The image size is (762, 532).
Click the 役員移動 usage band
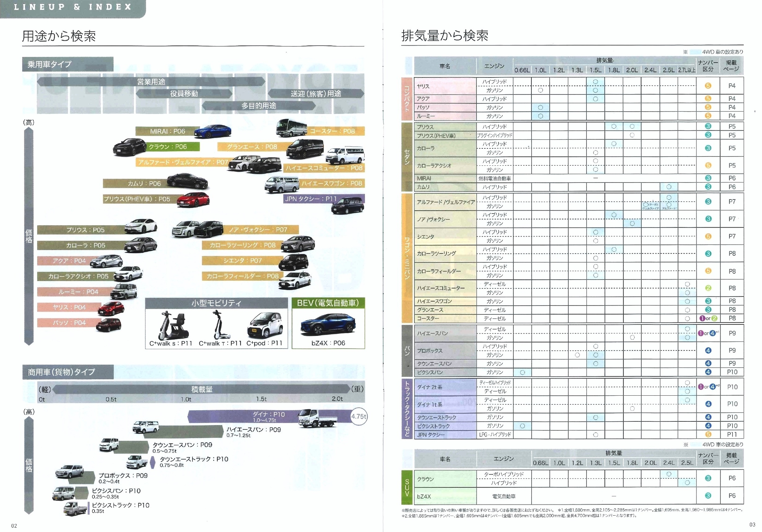(184, 94)
